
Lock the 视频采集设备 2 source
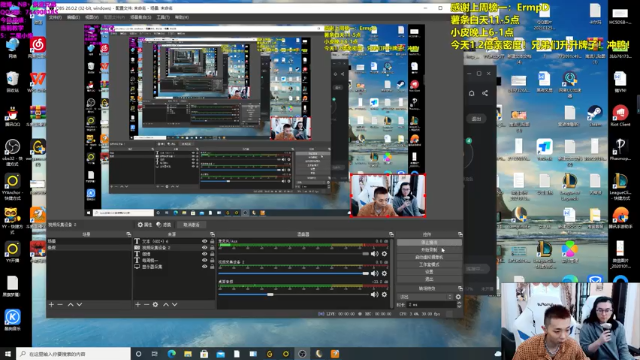[x=212, y=247]
